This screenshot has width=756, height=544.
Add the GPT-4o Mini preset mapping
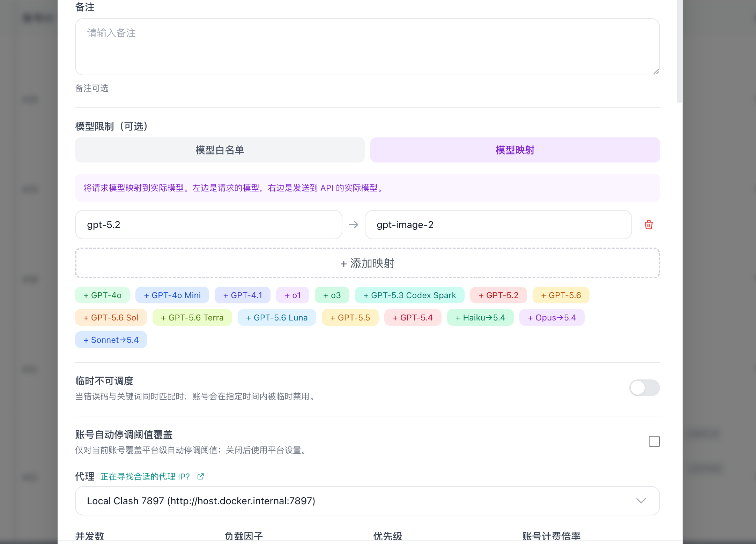[x=172, y=295]
